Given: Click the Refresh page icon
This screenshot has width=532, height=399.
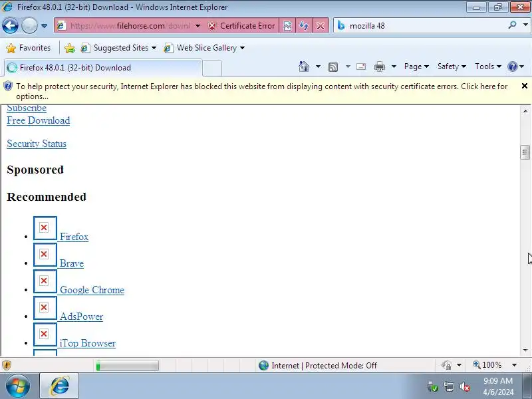Looking at the screenshot, I should [x=304, y=26].
